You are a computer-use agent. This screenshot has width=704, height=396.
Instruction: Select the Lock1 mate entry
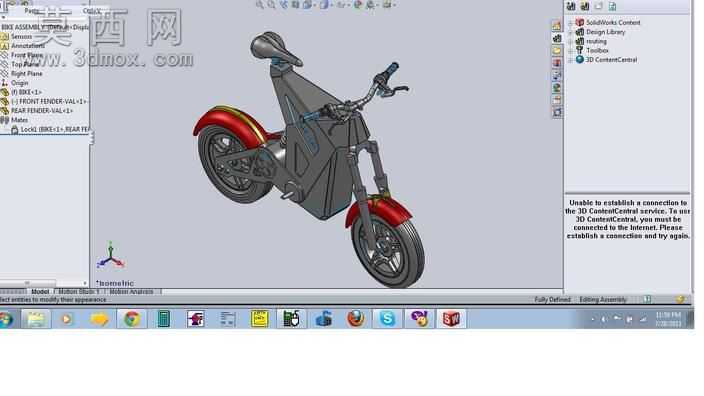tap(54, 129)
